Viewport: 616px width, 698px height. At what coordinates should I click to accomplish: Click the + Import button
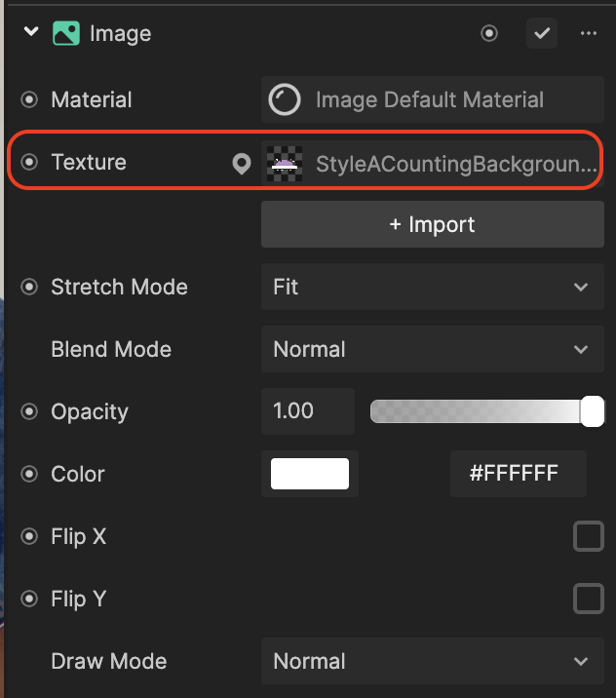click(x=433, y=224)
